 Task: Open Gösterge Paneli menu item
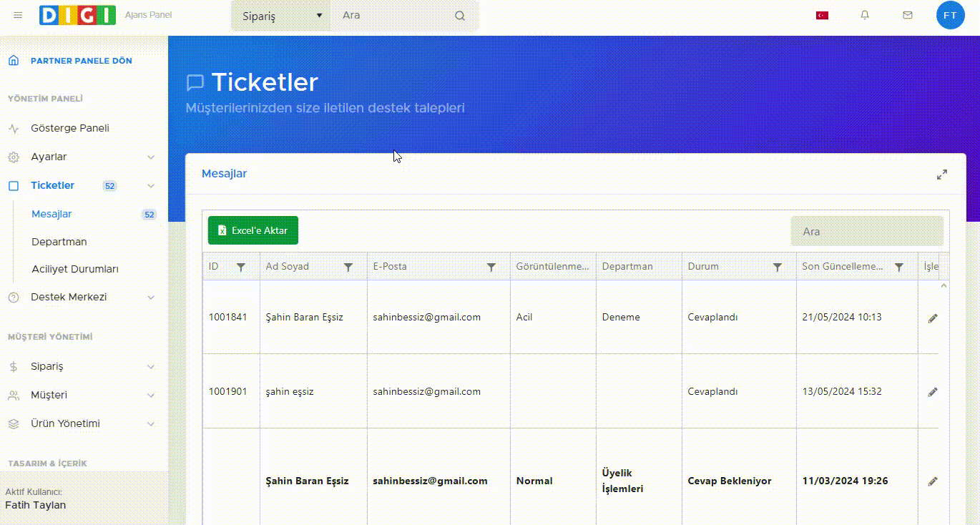tap(70, 129)
